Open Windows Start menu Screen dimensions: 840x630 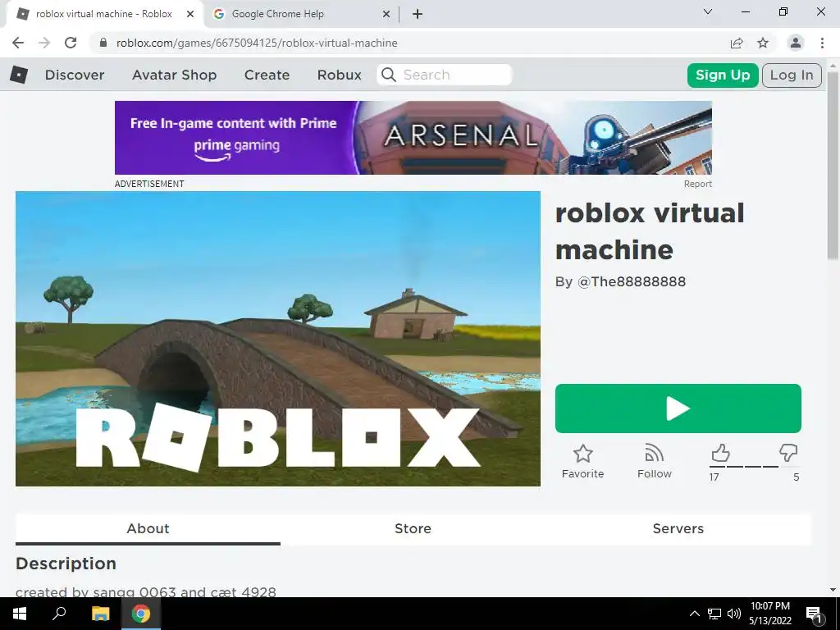coord(20,614)
